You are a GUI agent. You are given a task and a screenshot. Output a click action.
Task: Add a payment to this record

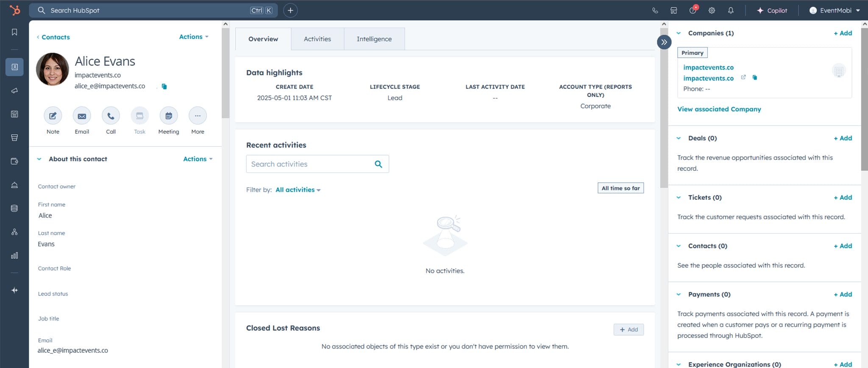843,294
